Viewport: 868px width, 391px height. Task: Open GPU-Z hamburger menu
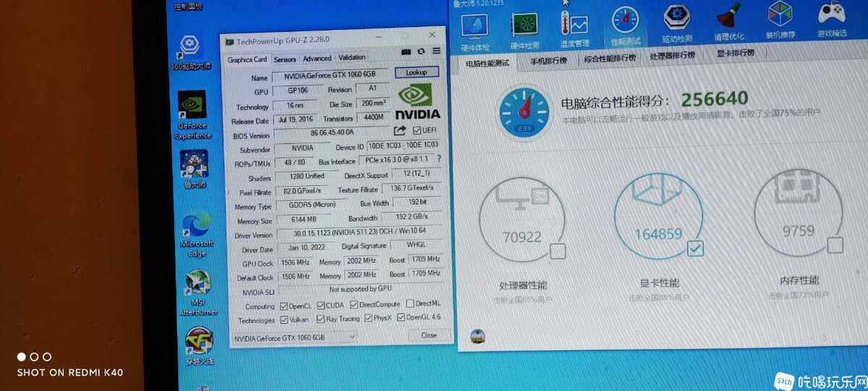436,51
